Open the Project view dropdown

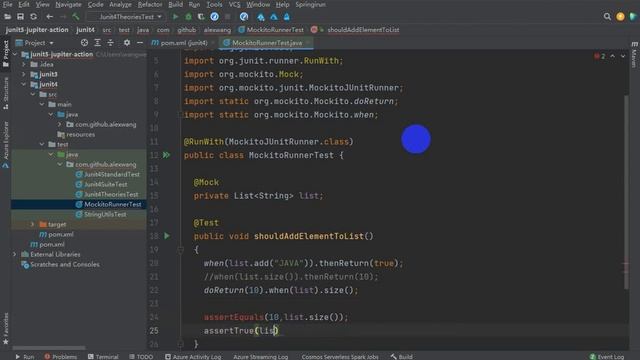39,42
